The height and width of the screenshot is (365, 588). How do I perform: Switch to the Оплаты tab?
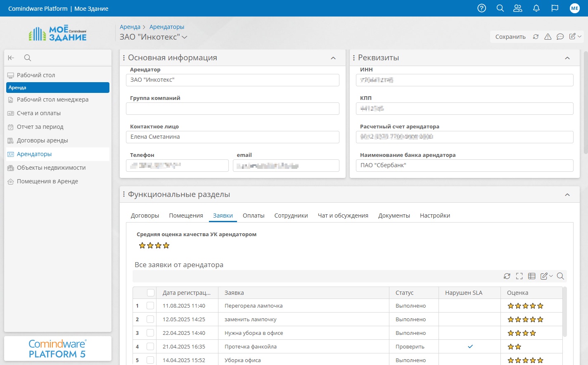pos(254,216)
